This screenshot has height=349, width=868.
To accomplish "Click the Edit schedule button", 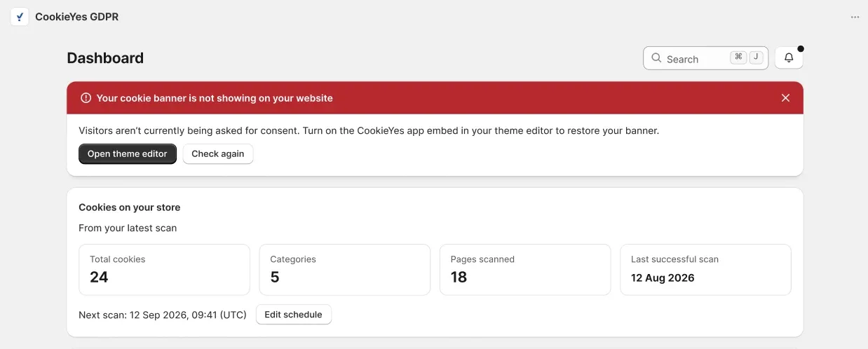I will (x=294, y=315).
